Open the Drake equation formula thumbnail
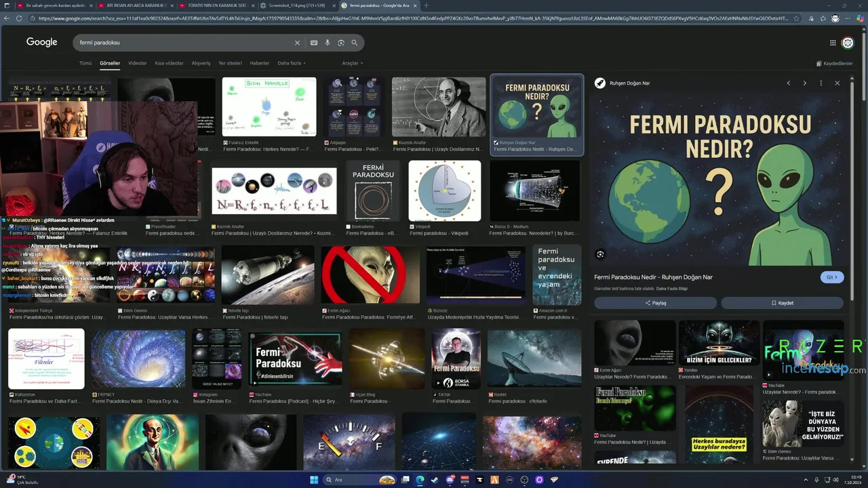868x488 pixels. tap(274, 191)
